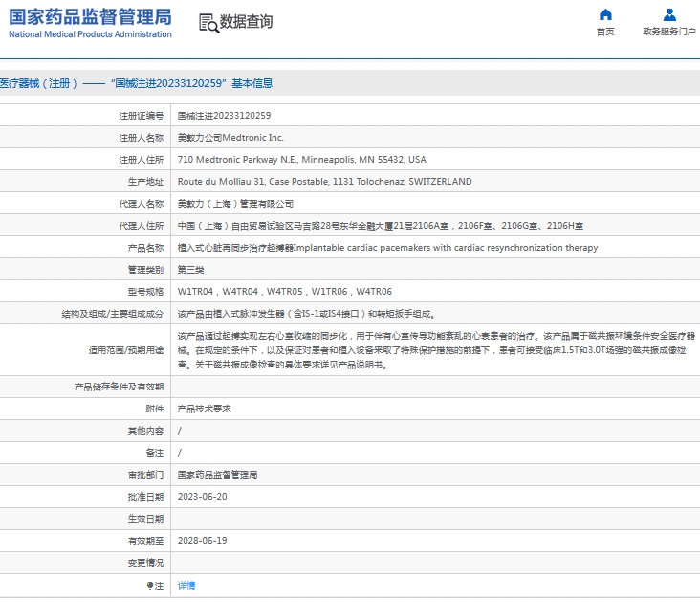
Task: Open the 首页 home icon
Action: [x=605, y=14]
